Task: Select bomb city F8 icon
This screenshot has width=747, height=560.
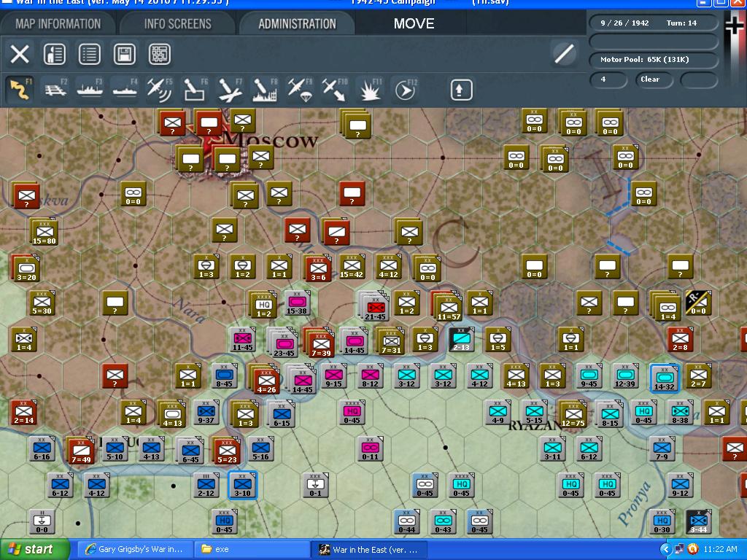Action: pyautogui.click(x=264, y=90)
